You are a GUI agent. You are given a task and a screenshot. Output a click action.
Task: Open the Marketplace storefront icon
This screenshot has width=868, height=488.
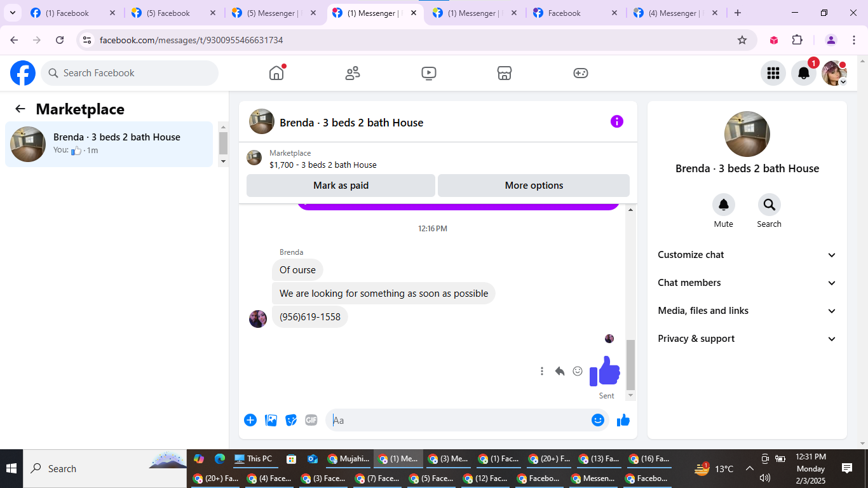(x=505, y=73)
